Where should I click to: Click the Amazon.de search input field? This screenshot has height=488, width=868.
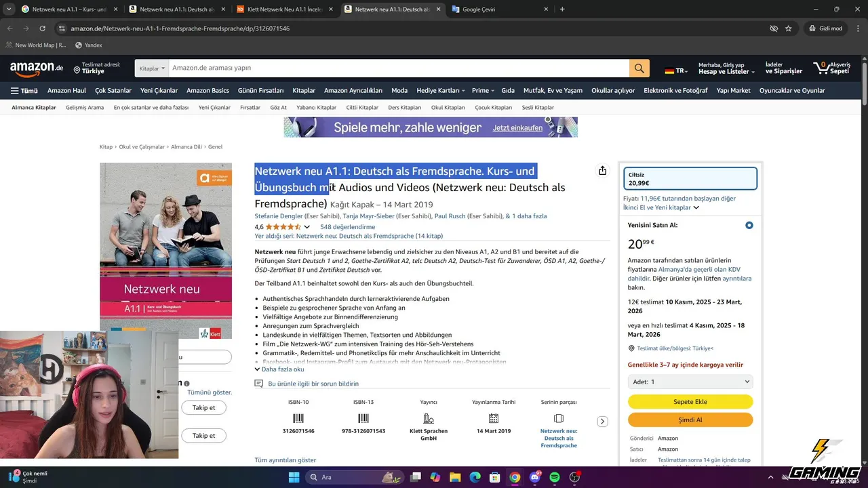point(399,68)
